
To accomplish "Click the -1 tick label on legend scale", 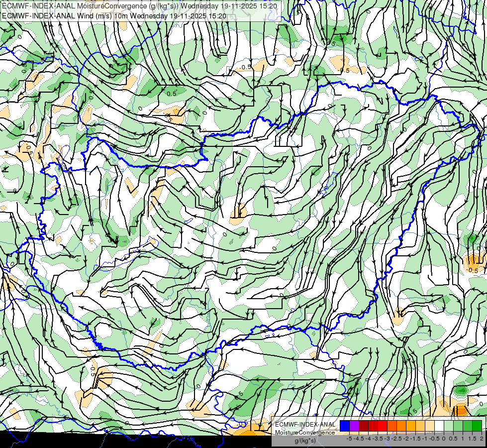I will point(425,439).
